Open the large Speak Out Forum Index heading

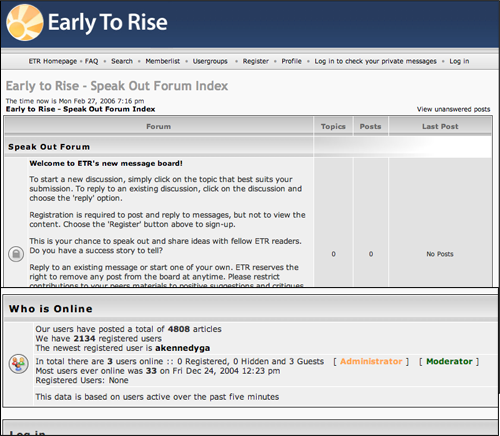click(117, 86)
